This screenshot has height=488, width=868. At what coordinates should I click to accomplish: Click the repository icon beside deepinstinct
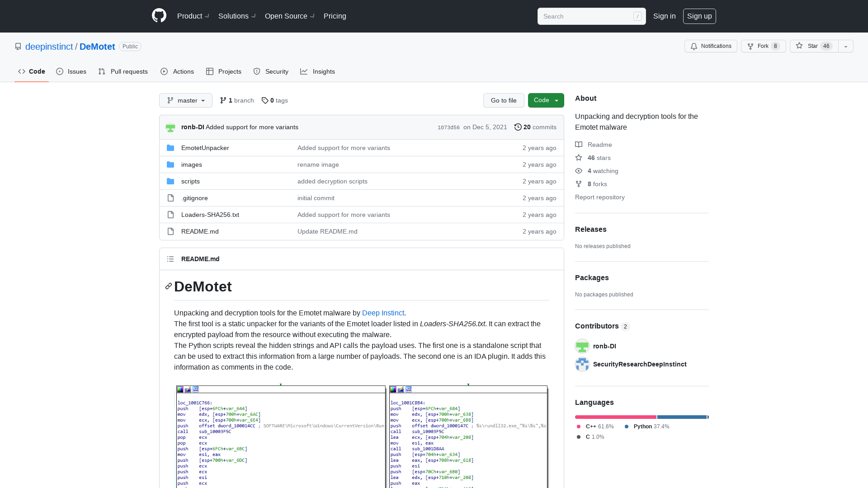(18, 47)
